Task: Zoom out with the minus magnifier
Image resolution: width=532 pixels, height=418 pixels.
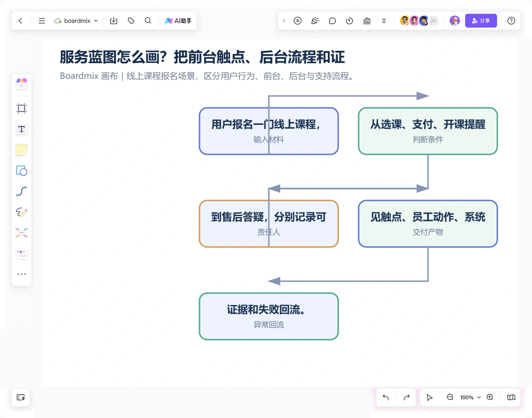Action: [x=450, y=397]
